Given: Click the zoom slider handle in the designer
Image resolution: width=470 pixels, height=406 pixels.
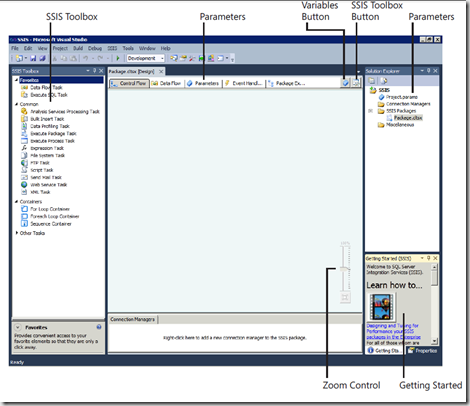Looking at the screenshot, I should click(x=345, y=269).
